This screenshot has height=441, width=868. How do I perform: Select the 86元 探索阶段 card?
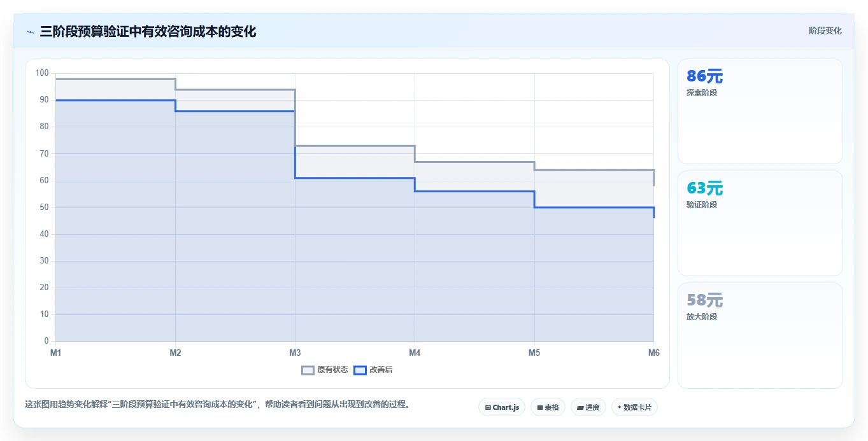point(760,111)
